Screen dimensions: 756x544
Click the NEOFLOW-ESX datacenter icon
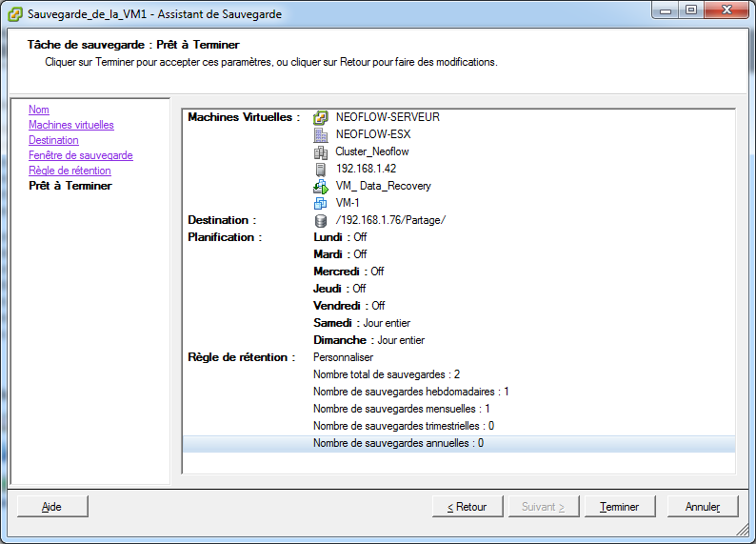pyautogui.click(x=321, y=134)
